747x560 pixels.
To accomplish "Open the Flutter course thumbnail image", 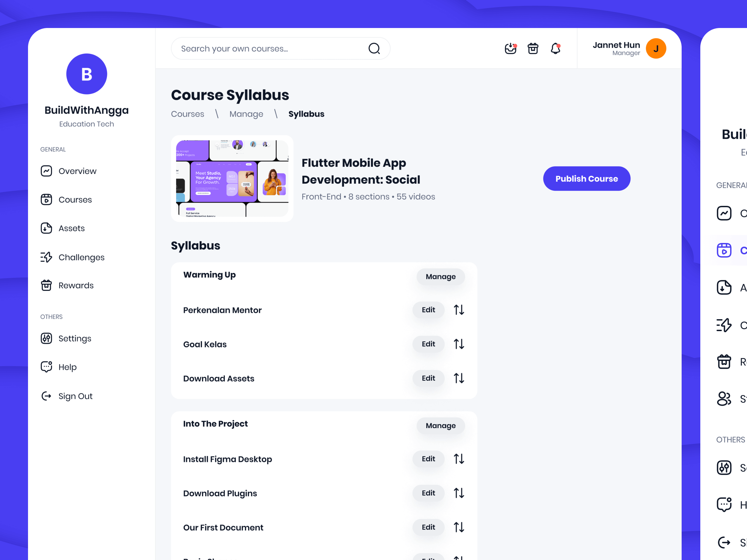I will pyautogui.click(x=232, y=179).
